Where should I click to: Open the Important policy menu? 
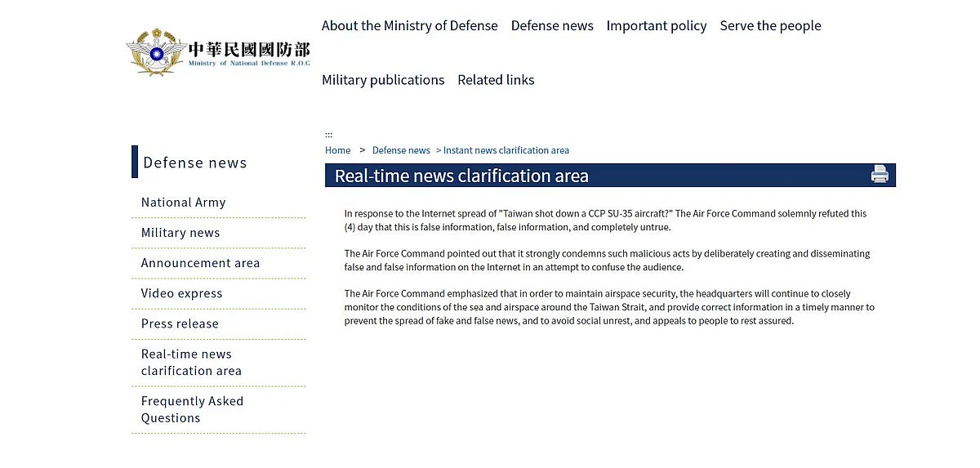657,25
